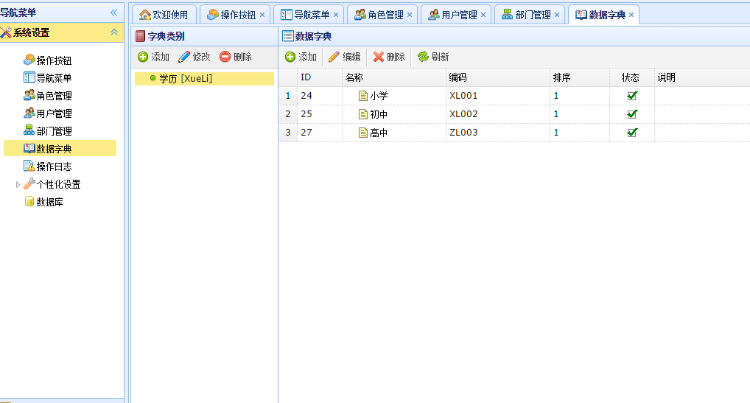Expand the 个性化设置 tree node
The height and width of the screenshot is (403, 750).
18,184
